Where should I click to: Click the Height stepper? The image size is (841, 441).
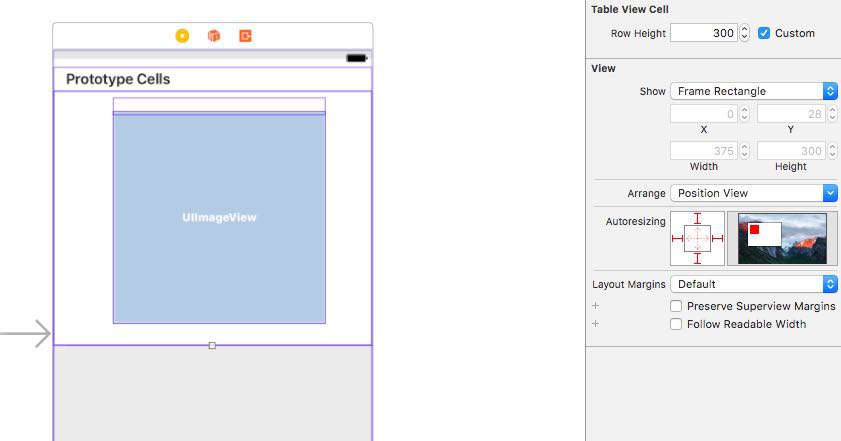[x=832, y=151]
